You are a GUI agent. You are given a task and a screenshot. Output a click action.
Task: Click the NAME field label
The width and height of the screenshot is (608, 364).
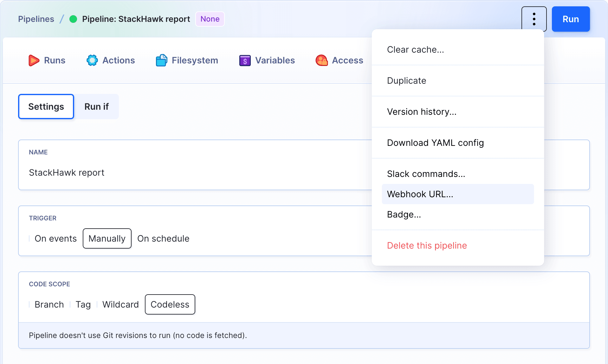(x=38, y=152)
